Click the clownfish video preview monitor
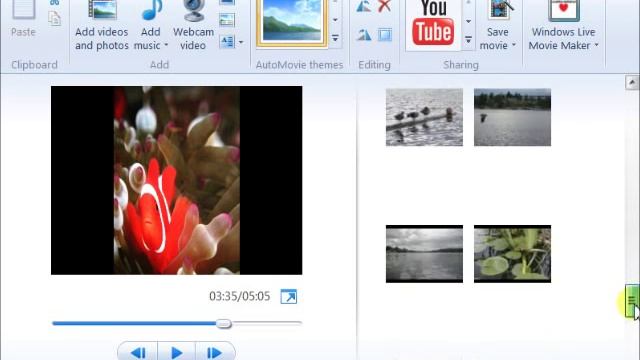This screenshot has height=360, width=640. pyautogui.click(x=176, y=180)
